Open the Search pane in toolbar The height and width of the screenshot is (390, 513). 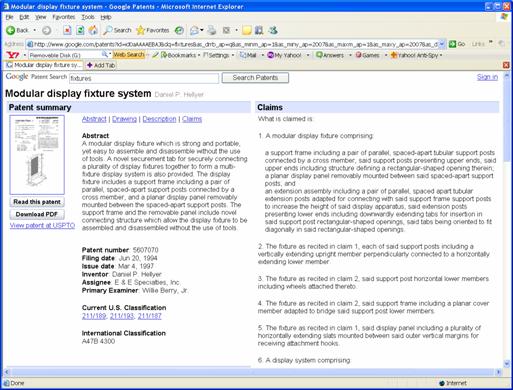coord(117,30)
